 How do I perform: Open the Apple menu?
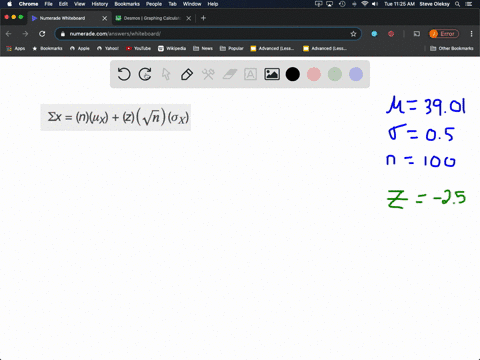coord(9,4)
